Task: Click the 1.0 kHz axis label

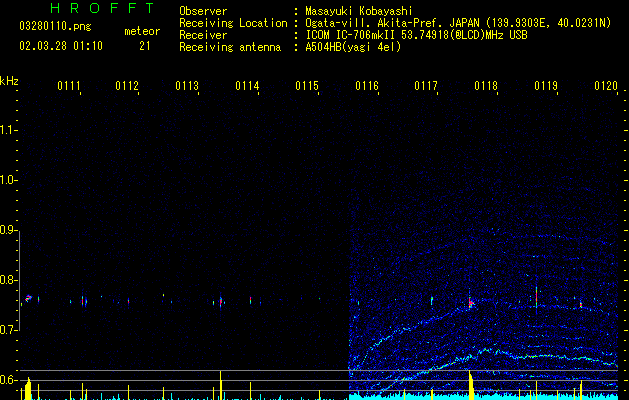Action: (x=8, y=180)
